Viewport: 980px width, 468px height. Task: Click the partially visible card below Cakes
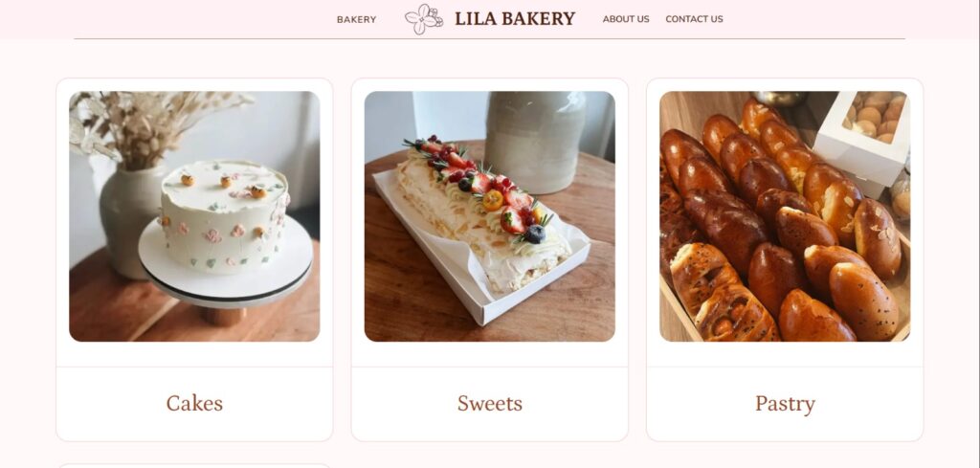point(194,465)
